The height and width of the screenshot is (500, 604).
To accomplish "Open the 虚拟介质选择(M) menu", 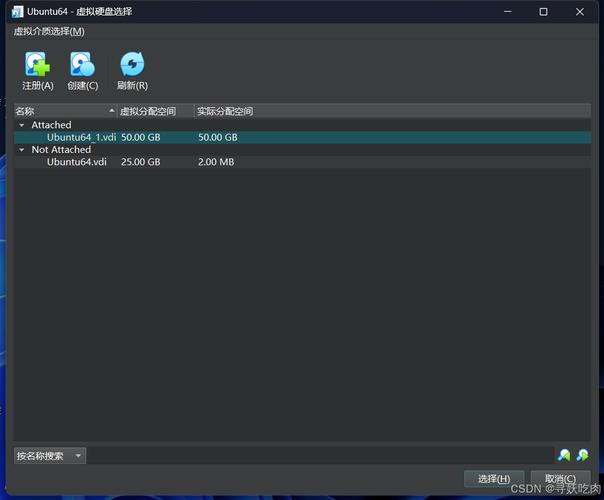I will [x=49, y=31].
